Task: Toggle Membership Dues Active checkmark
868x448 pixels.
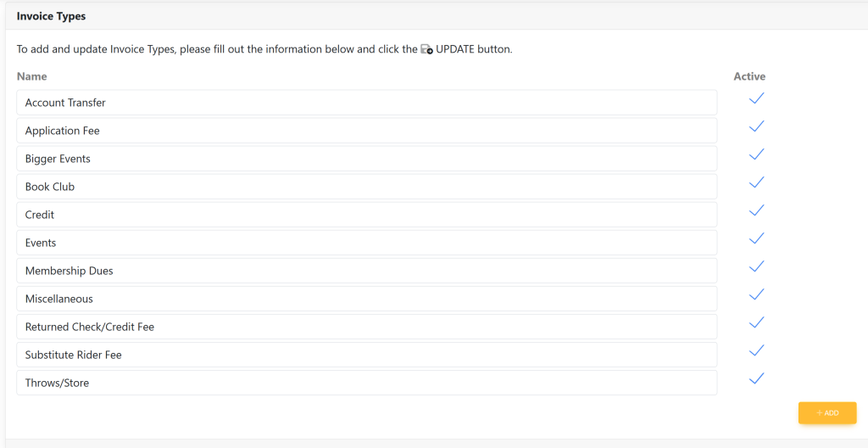Action: (756, 266)
